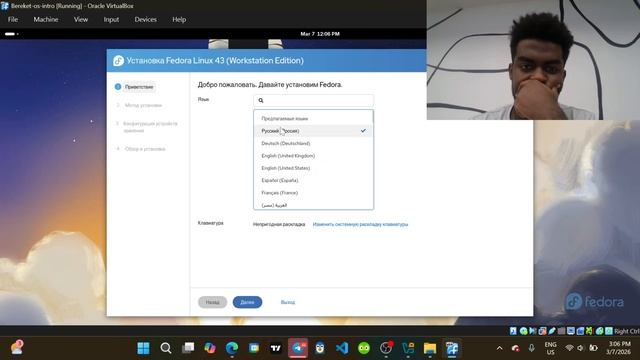Click VirtualBox shared folders status icon
640x360 pixels.
point(562,331)
